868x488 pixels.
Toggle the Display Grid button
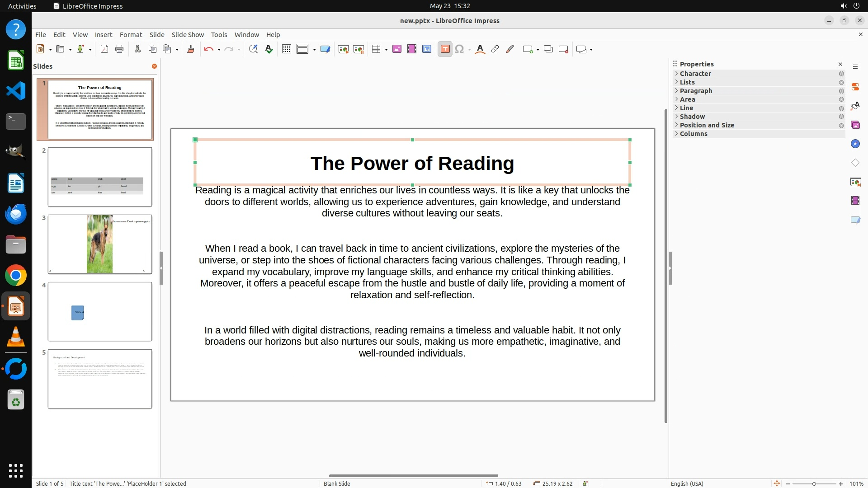(x=287, y=49)
